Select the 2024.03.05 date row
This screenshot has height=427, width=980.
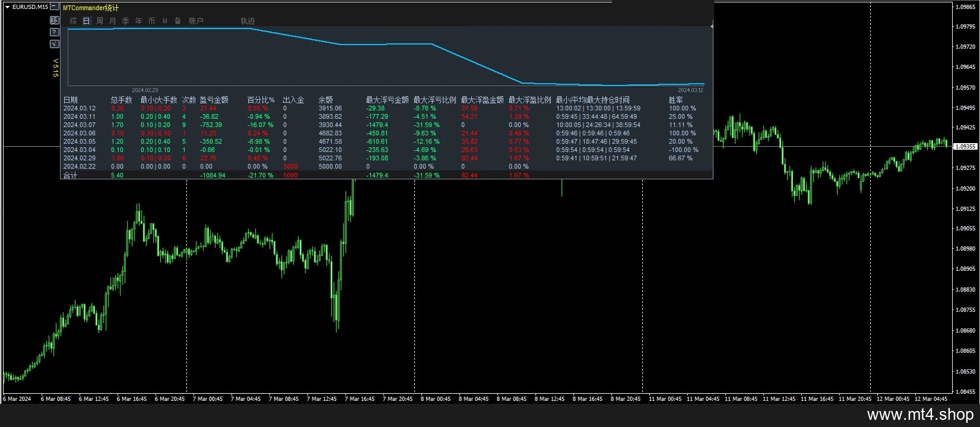(80, 141)
